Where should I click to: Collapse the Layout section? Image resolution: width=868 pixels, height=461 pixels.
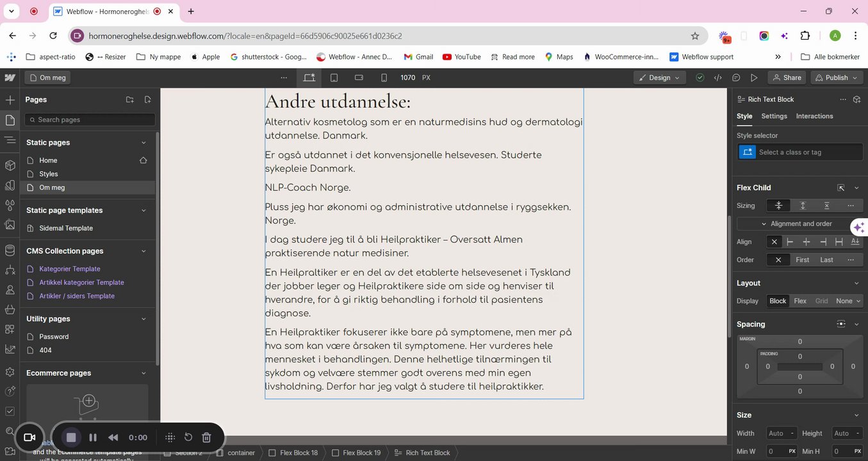(x=856, y=283)
